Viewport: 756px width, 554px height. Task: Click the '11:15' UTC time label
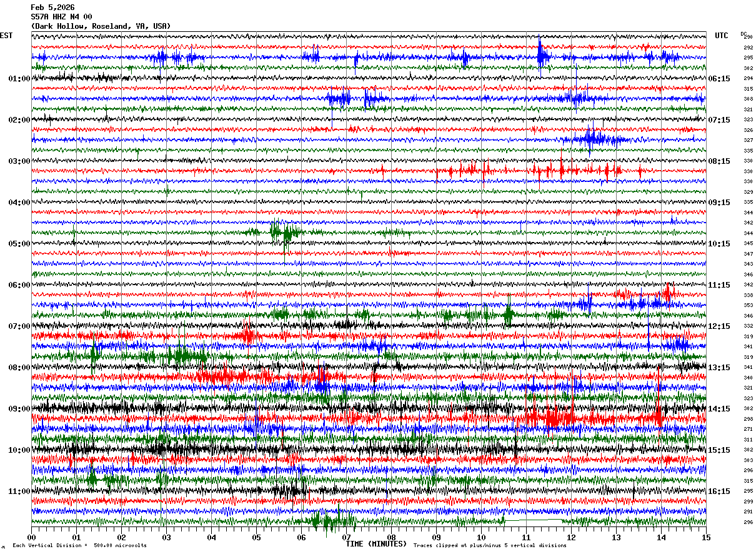point(720,285)
